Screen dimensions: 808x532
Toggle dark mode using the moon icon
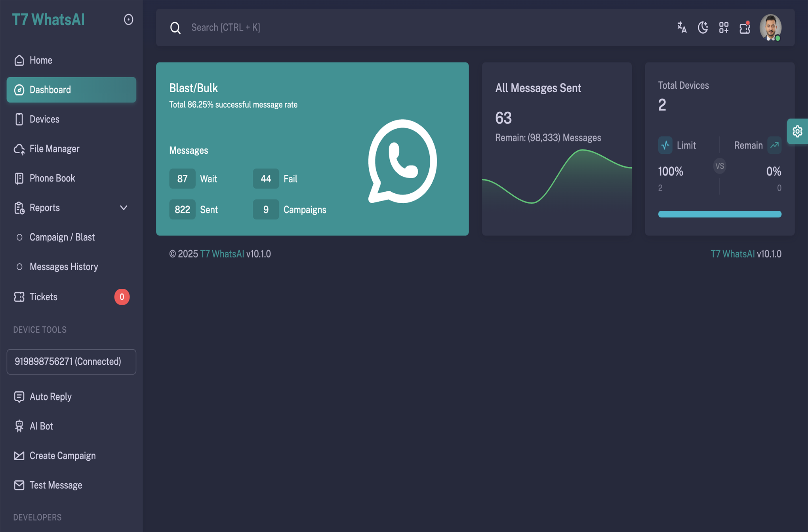(703, 27)
